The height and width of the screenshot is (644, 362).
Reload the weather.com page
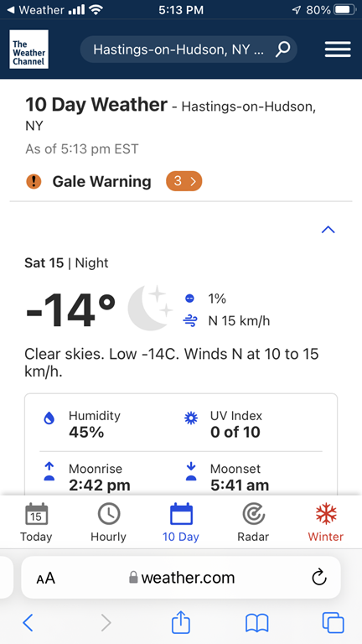pos(319,577)
